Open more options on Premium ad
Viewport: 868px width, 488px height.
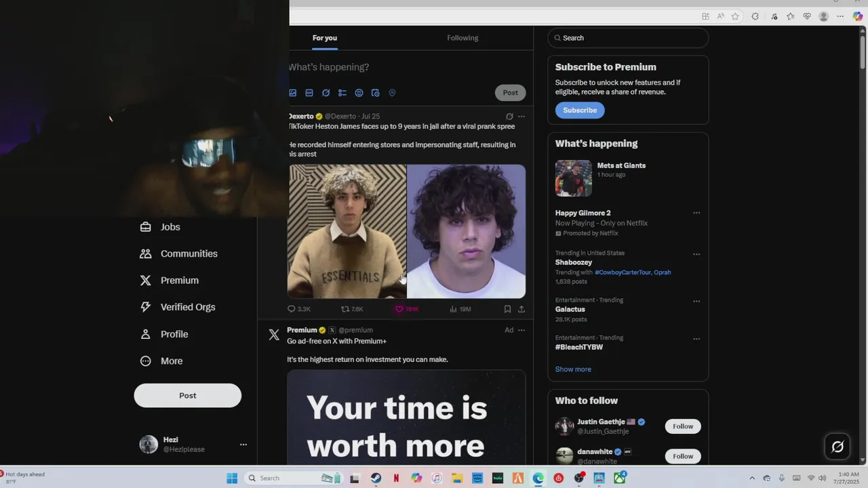click(521, 330)
